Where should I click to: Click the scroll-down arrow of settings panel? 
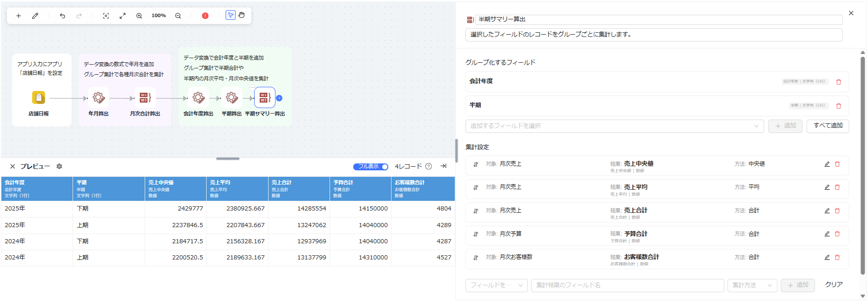pos(862,296)
